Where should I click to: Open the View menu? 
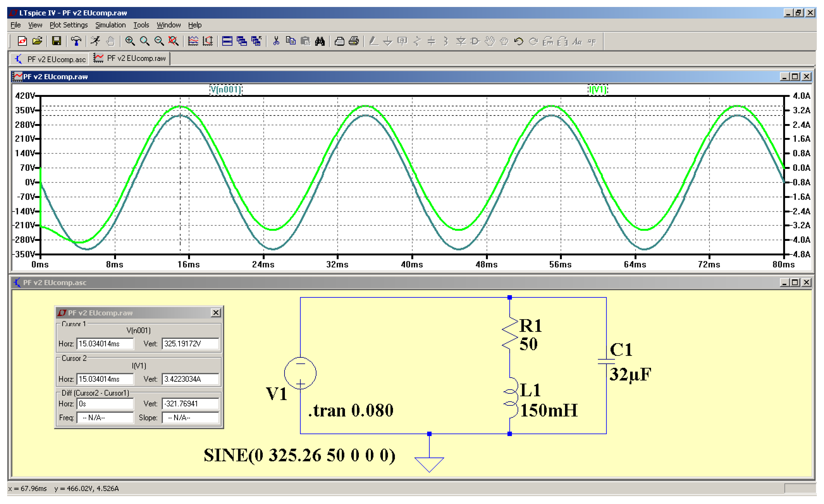[x=35, y=25]
